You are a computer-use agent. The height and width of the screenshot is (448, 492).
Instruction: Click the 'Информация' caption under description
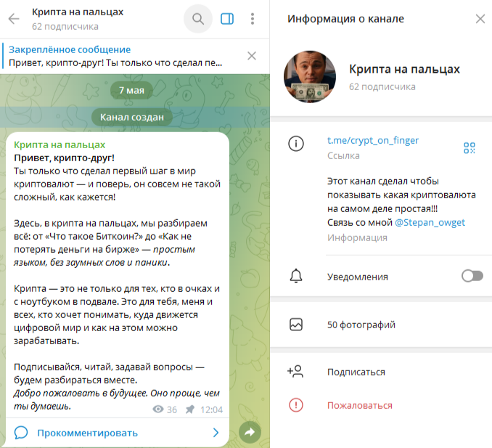tap(357, 237)
